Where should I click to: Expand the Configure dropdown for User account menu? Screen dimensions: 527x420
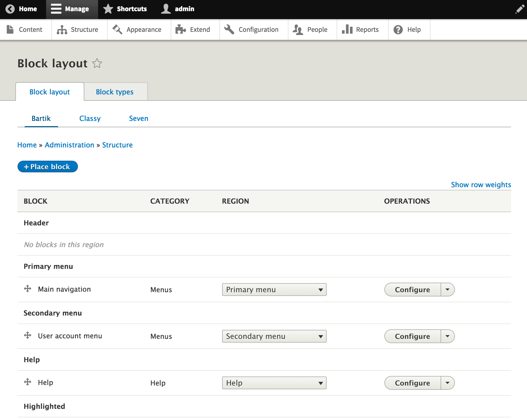(447, 336)
